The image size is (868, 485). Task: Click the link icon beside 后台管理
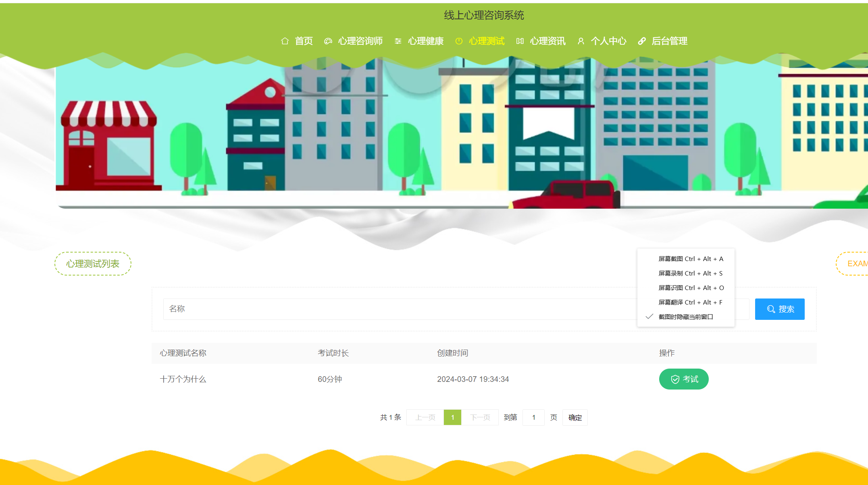click(642, 41)
